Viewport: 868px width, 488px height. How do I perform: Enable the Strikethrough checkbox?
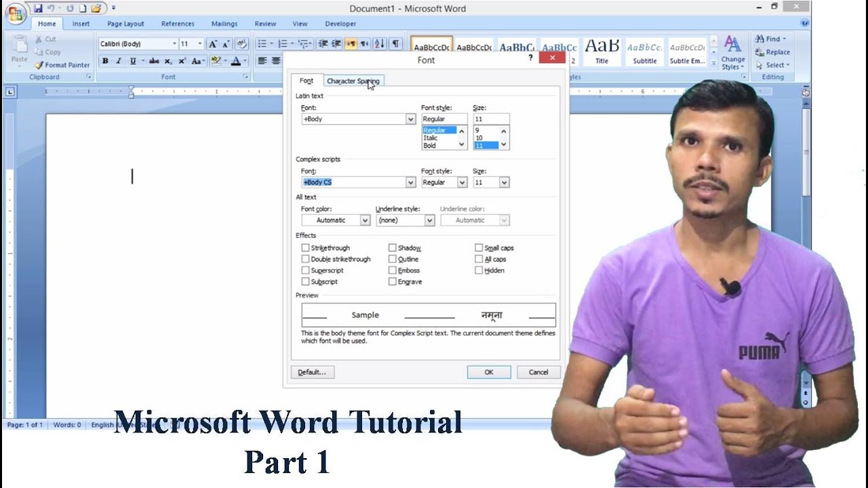(305, 248)
